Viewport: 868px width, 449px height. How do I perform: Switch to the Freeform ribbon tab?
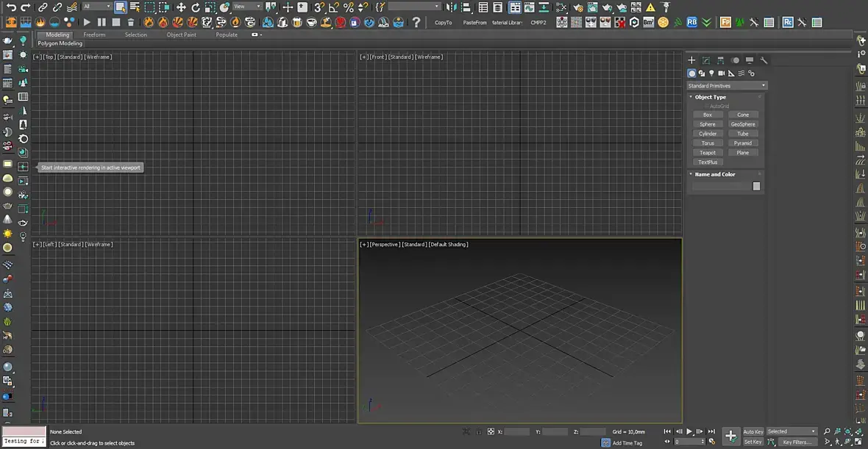pyautogui.click(x=94, y=35)
